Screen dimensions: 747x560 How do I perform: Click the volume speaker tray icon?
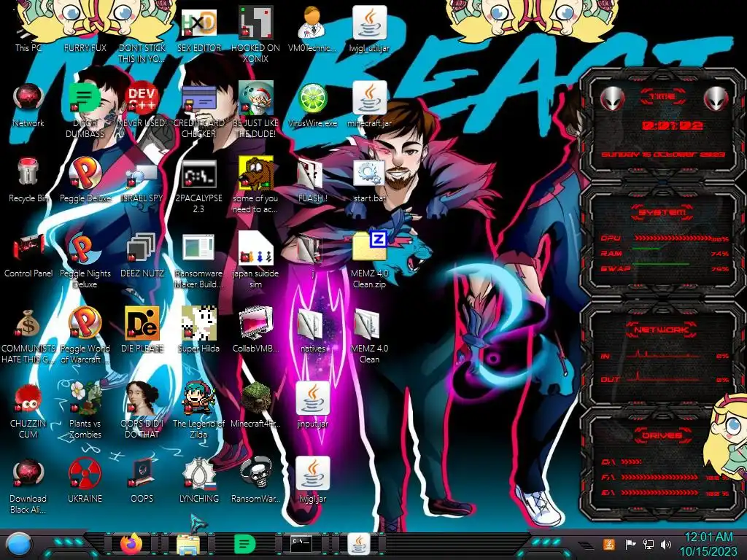(666, 544)
